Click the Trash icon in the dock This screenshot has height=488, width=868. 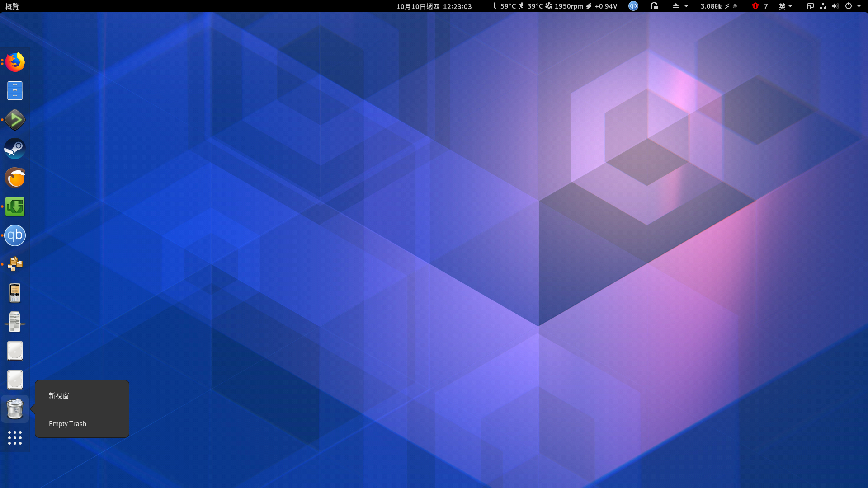[15, 409]
